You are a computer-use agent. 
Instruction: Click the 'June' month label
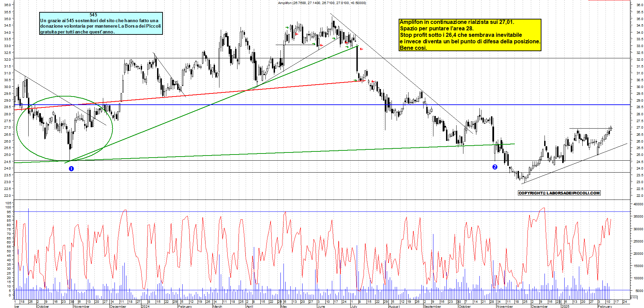click(321, 306)
